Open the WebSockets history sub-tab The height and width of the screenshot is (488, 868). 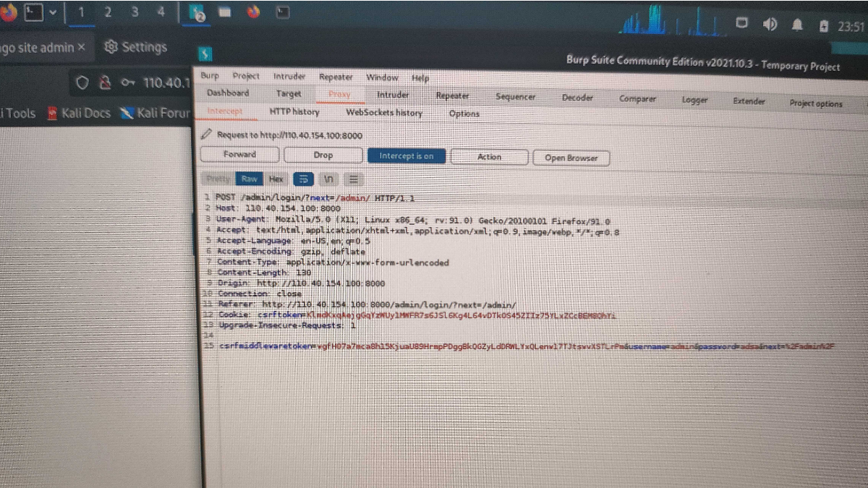click(384, 113)
